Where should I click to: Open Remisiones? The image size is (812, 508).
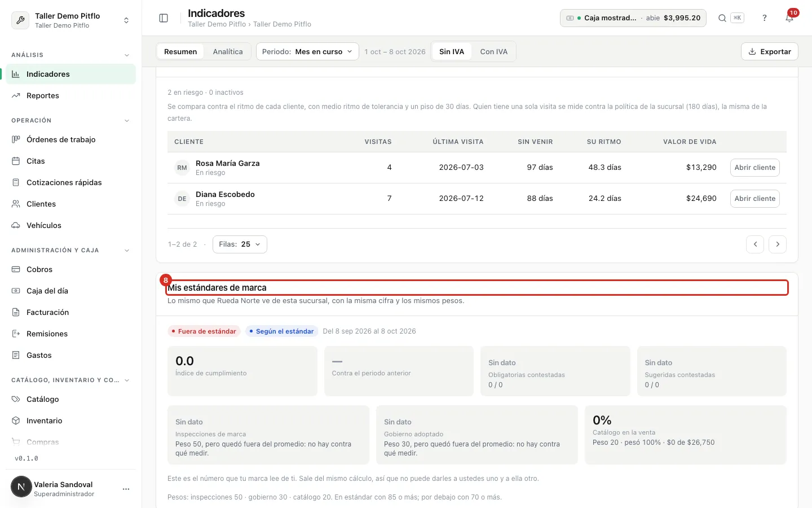[70, 334]
